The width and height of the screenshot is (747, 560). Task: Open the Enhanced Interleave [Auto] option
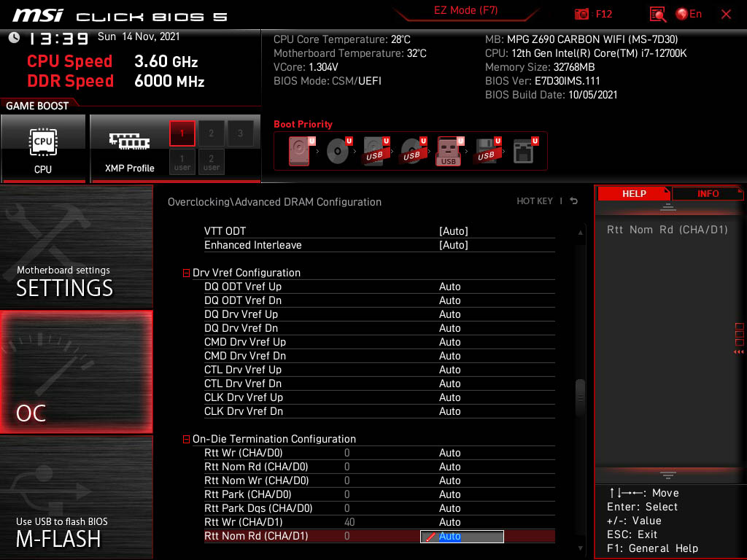tap(453, 245)
